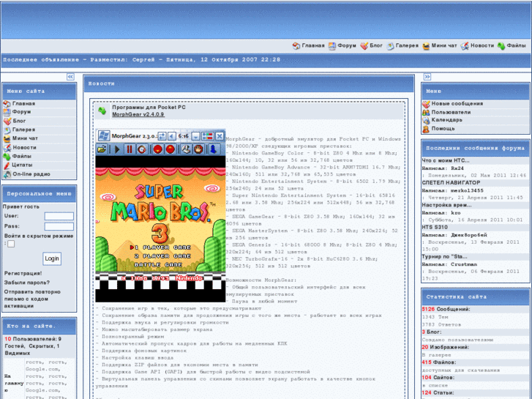Enable the hidden mode login checkbox
The image size is (532, 399).
pos(10,245)
